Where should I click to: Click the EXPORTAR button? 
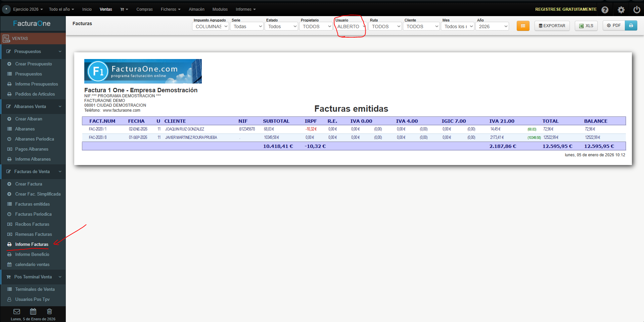pyautogui.click(x=552, y=26)
